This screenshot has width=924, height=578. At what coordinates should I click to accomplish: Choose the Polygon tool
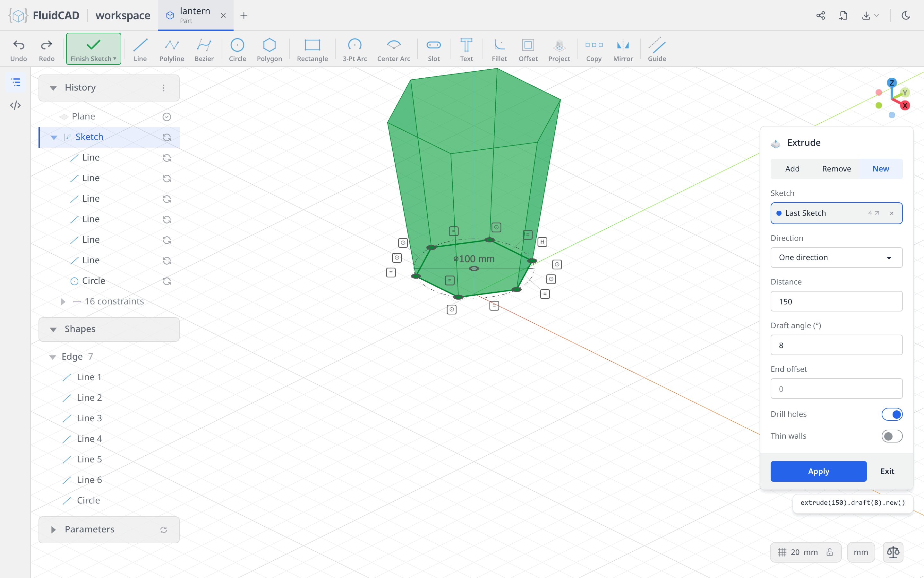[269, 49]
